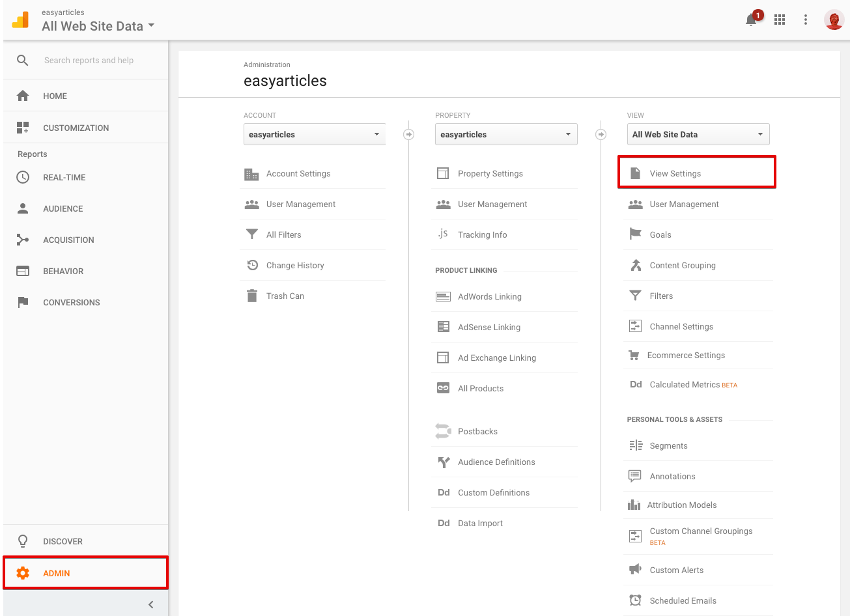Click the user profile avatar
Image resolution: width=850 pixels, height=616 pixels.
click(x=834, y=20)
